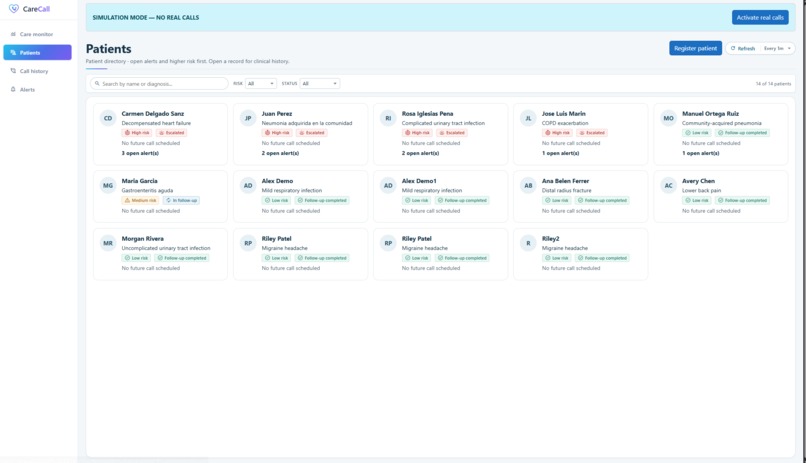
Task: Click the Activate real calls button
Action: click(x=760, y=17)
